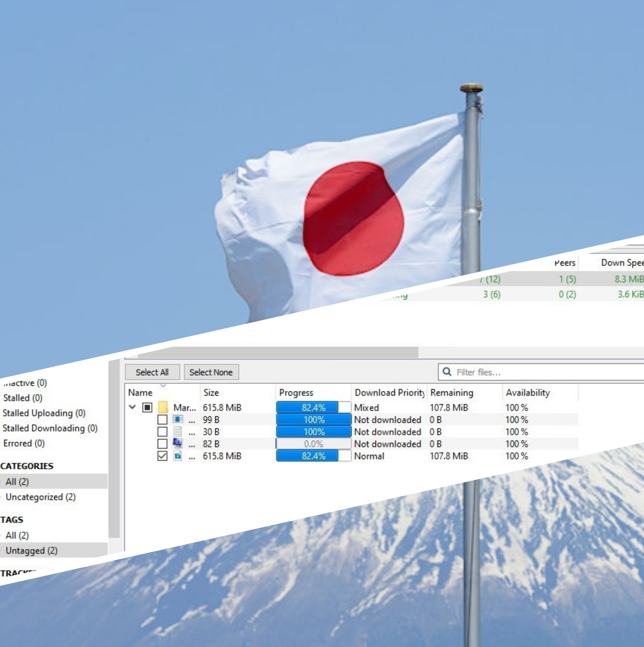Toggle the partially checked Mar... folder checkbox
644x647 pixels.
(x=147, y=407)
